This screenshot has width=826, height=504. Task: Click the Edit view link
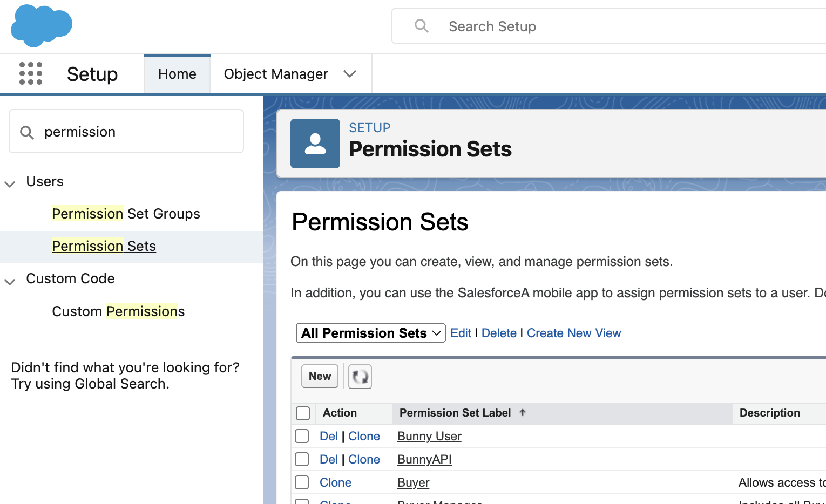point(461,333)
